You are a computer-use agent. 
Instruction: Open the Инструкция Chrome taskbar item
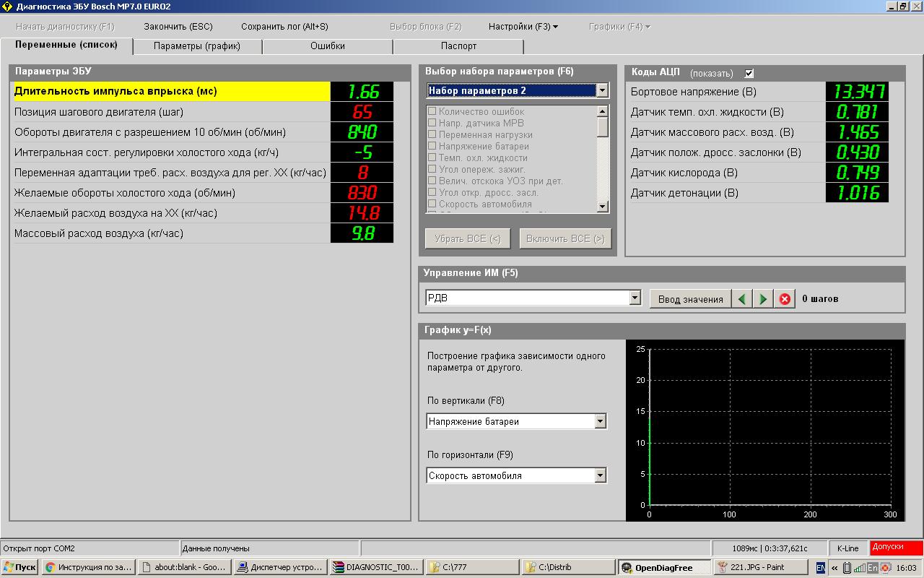click(88, 567)
